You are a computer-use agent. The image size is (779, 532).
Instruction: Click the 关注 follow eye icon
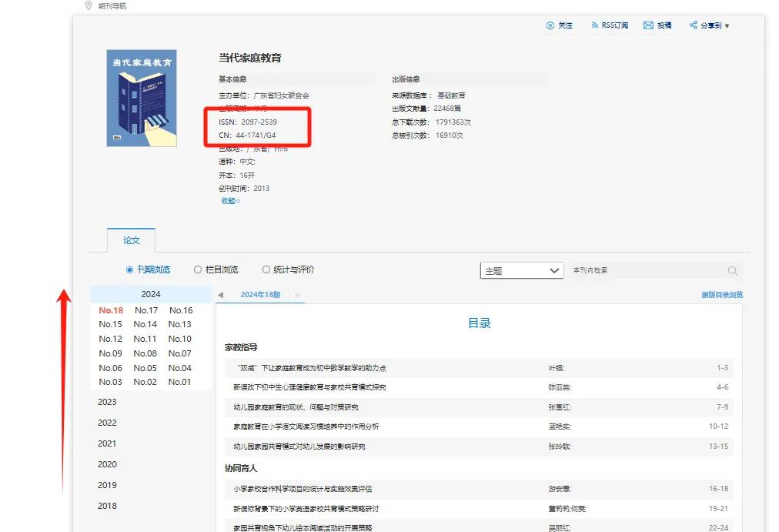point(550,25)
